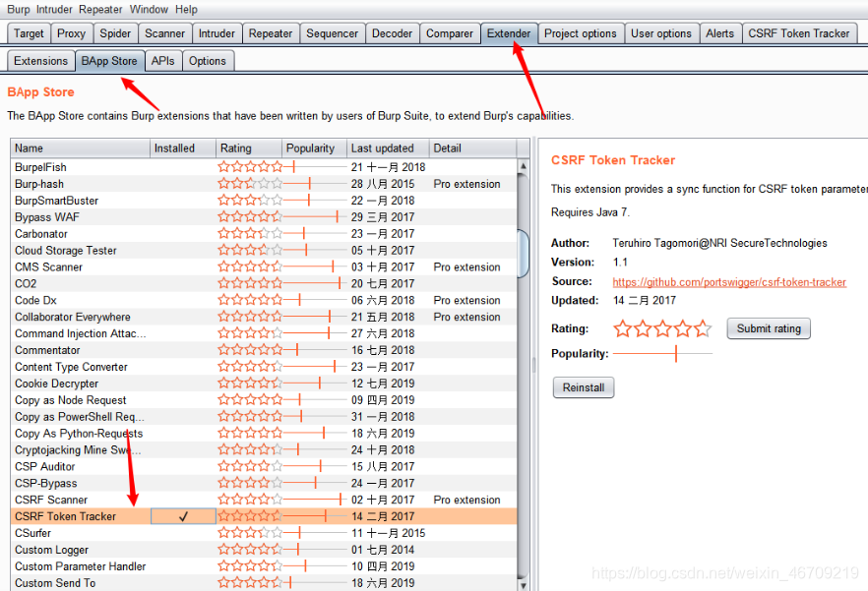Select the Custom Parameter Handler row
The image size is (868, 591).
tap(264, 566)
